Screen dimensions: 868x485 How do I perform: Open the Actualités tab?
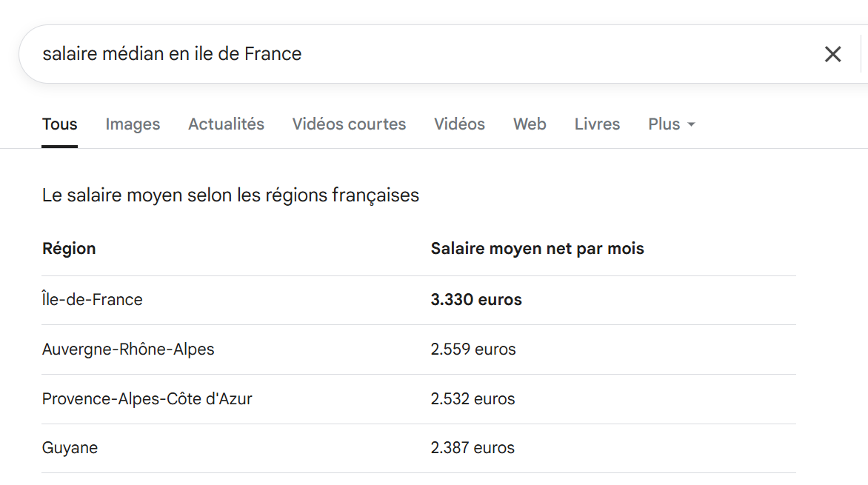pos(227,124)
